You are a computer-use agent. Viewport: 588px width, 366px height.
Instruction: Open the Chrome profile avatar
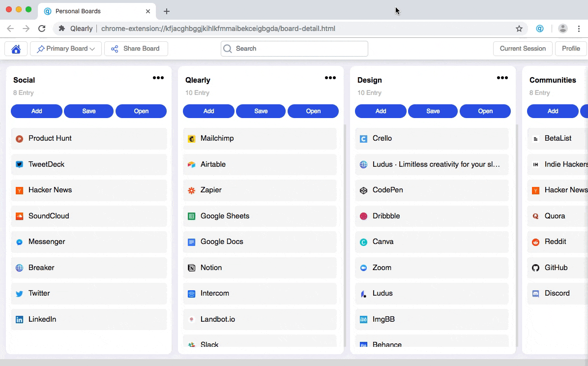[x=562, y=29]
